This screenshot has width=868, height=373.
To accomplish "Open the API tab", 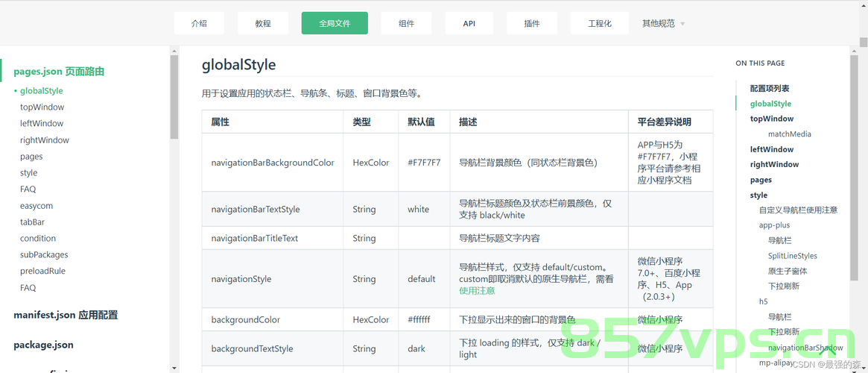I will click(469, 23).
